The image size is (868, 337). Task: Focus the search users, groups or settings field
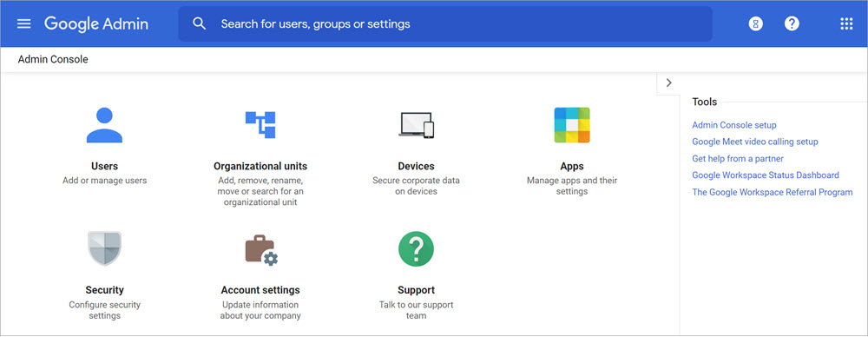click(445, 23)
